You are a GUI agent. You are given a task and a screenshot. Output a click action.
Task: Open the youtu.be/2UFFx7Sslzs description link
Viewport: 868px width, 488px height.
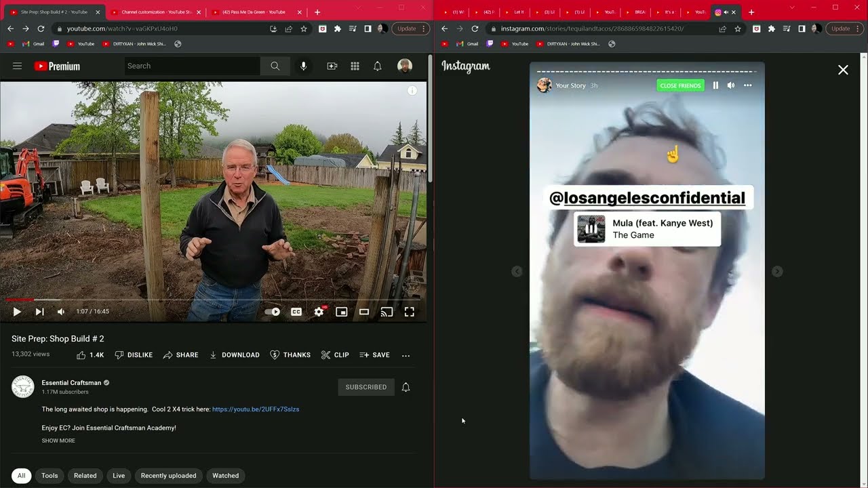[x=256, y=409]
